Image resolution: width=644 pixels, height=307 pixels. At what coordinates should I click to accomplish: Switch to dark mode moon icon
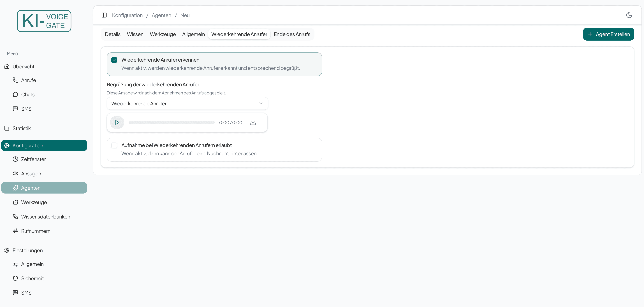(x=629, y=15)
